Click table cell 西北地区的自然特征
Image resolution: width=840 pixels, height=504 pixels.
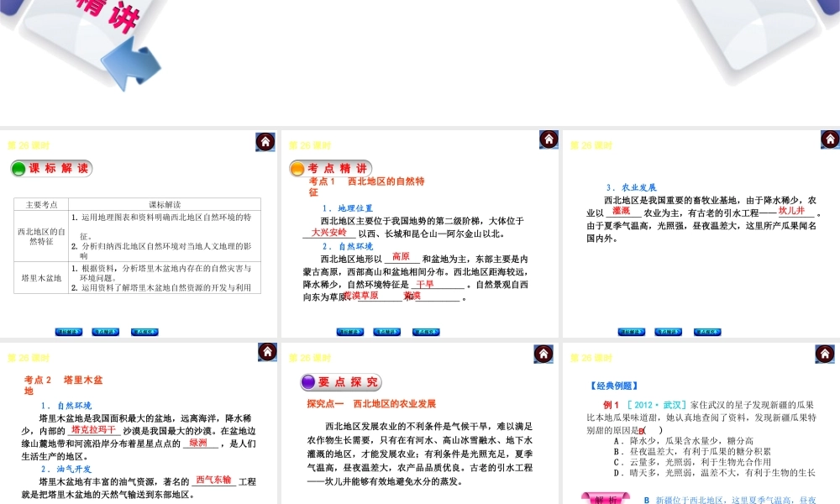point(41,236)
